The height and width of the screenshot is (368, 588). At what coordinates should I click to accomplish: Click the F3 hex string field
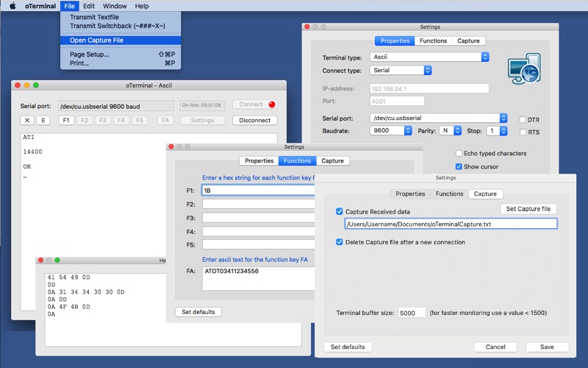pyautogui.click(x=259, y=218)
